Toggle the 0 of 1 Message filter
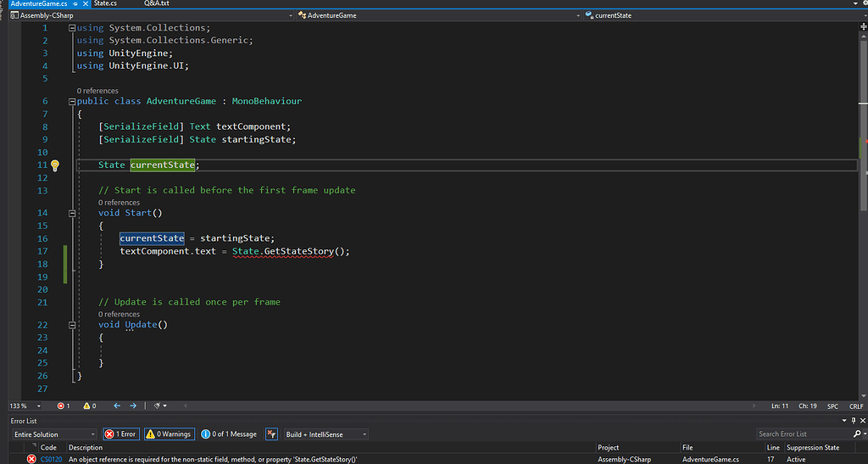Screen dimensions: 868x464 coord(229,434)
